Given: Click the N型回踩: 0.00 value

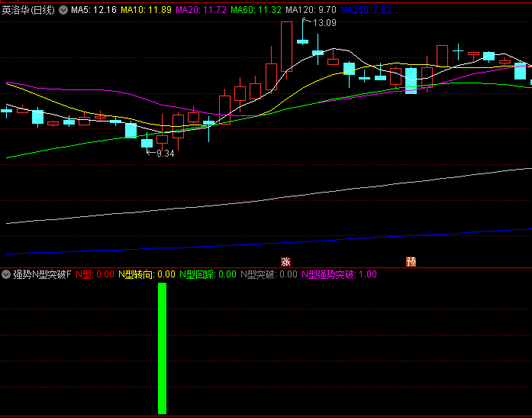Looking at the screenshot, I should point(208,274).
